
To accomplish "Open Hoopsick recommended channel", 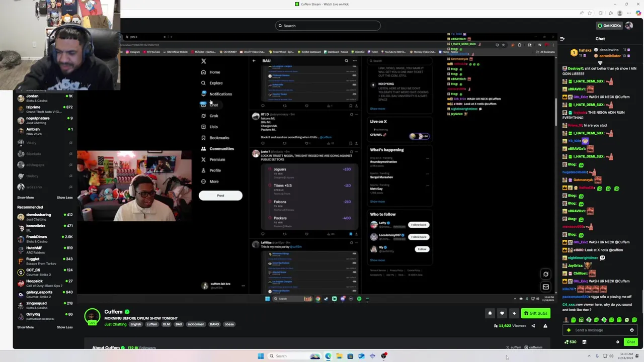I will (45, 283).
